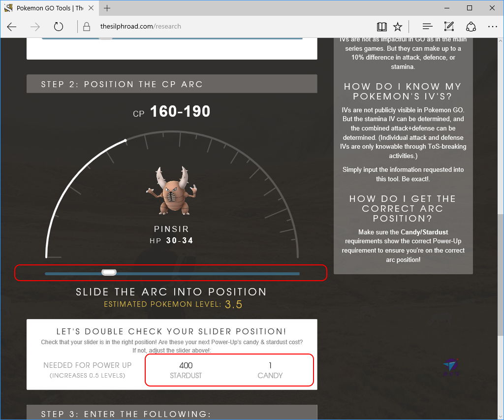
Task: Click the Step 2 section header
Action: click(172, 84)
